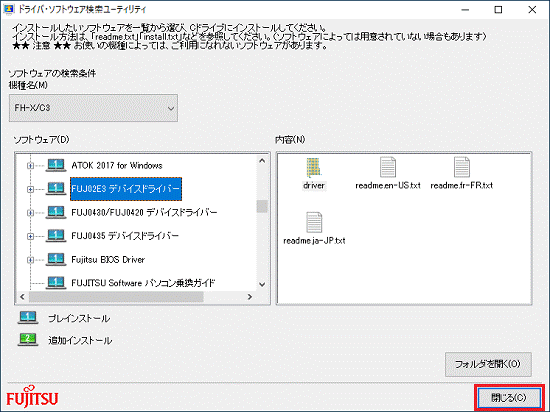Expand the Fujitsu BIOS Driver node
Viewport: 550px width, 412px height.
tap(31, 260)
